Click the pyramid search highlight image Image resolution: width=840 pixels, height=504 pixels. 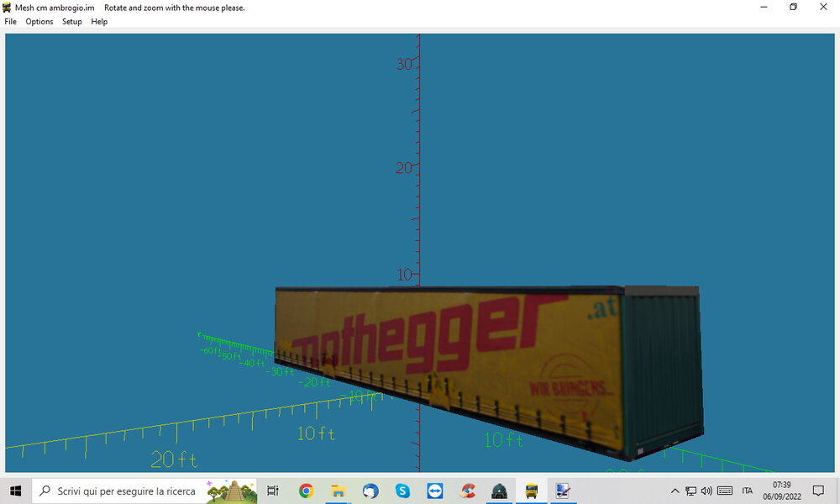(x=232, y=491)
